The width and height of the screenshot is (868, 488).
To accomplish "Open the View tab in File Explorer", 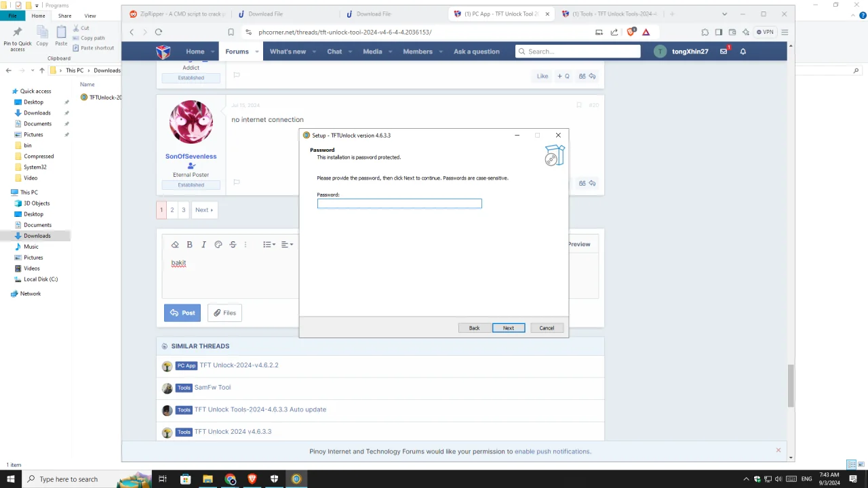I will [x=90, y=16].
